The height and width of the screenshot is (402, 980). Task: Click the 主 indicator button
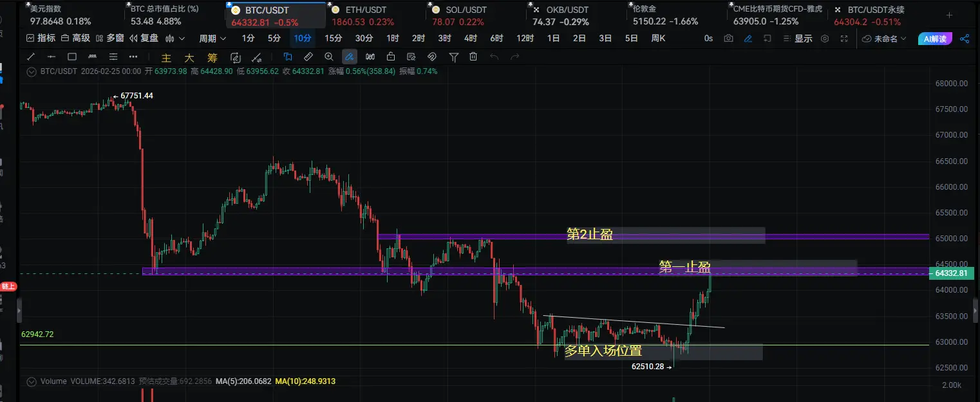tap(166, 57)
